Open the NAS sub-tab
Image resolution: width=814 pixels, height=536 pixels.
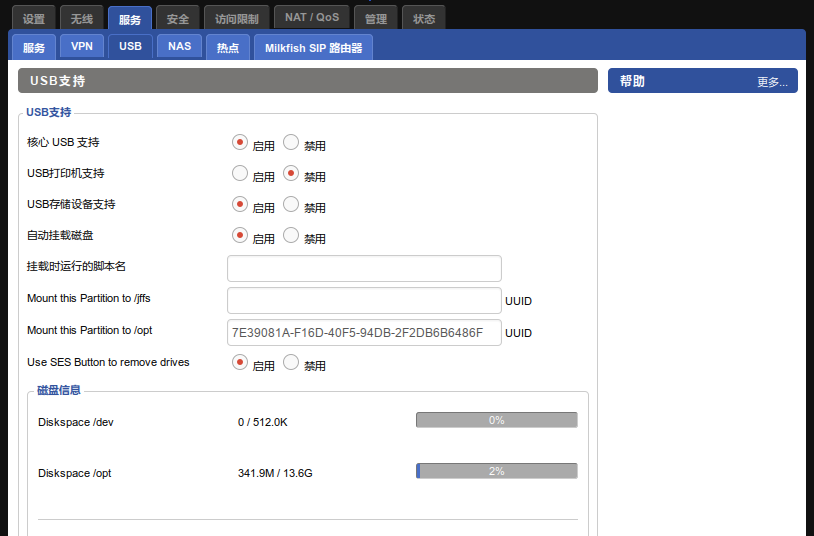(x=179, y=47)
